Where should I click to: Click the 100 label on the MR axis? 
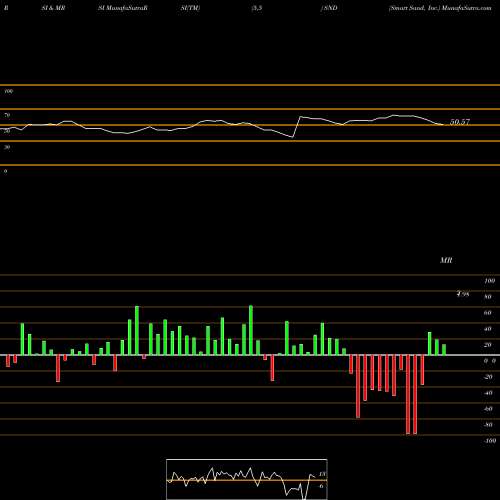(x=489, y=281)
